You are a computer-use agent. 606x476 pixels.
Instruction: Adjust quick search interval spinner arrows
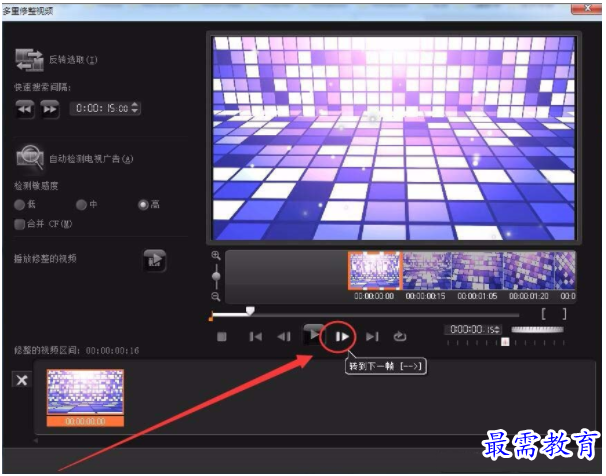point(134,108)
